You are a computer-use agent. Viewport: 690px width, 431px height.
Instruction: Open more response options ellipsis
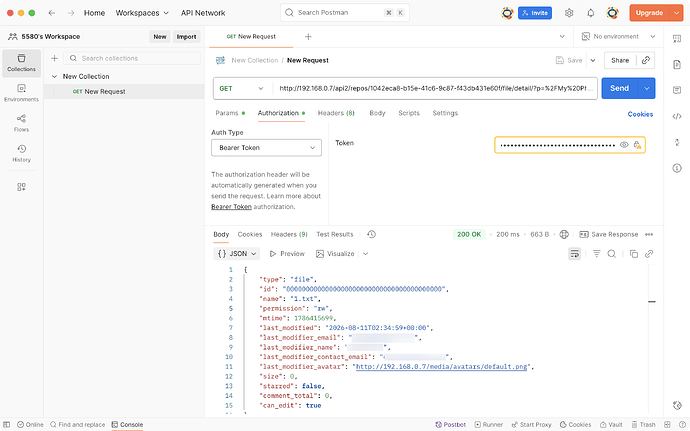(649, 234)
